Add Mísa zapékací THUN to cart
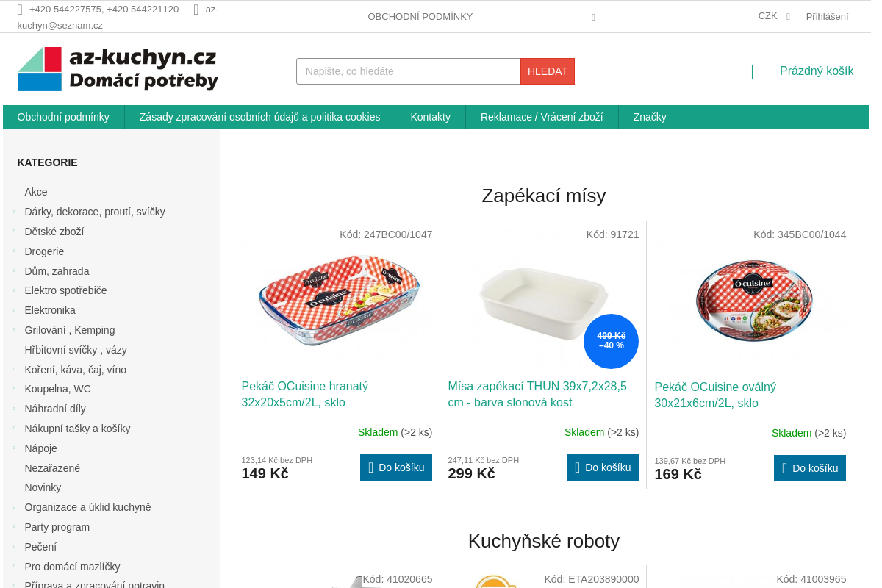Viewport: 882px width, 588px height. (x=603, y=467)
